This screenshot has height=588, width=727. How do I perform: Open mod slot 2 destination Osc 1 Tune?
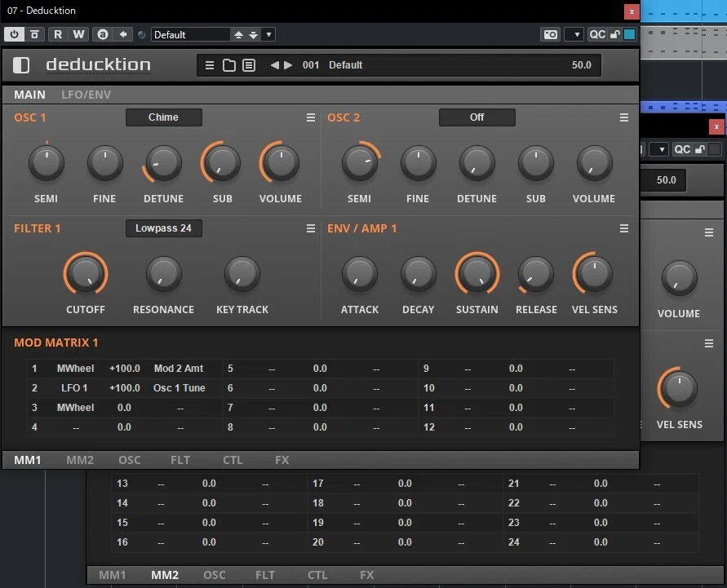[179, 388]
